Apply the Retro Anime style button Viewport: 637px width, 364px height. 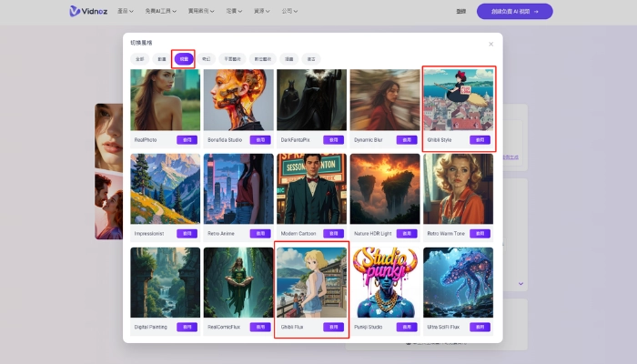(260, 234)
